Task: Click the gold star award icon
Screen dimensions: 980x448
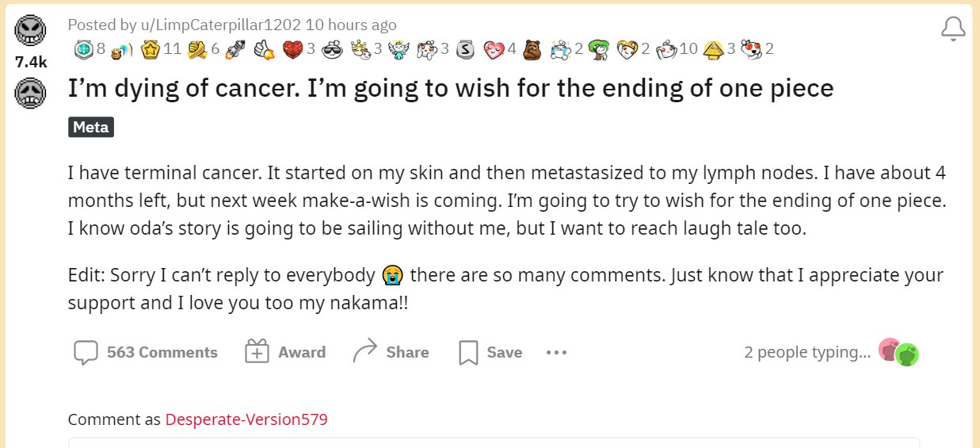Action: [150, 49]
